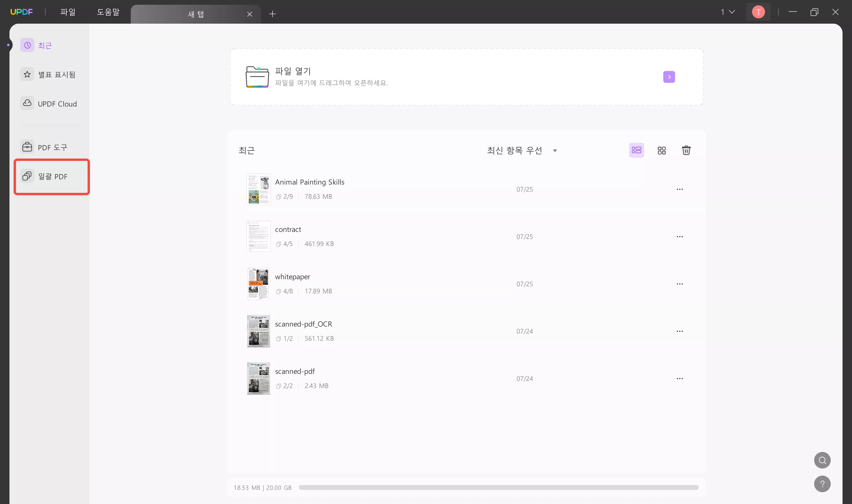Select the 새 탭 tab

click(x=196, y=14)
